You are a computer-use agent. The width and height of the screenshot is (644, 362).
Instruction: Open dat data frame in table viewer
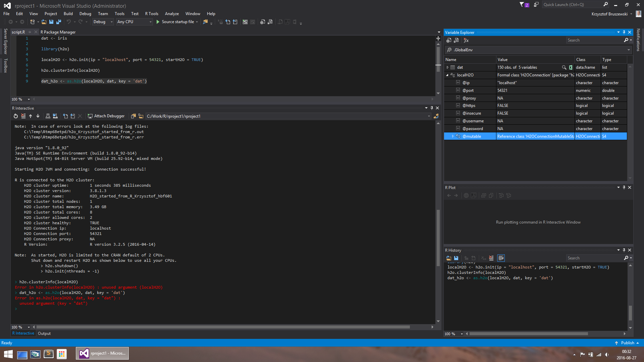pos(564,67)
